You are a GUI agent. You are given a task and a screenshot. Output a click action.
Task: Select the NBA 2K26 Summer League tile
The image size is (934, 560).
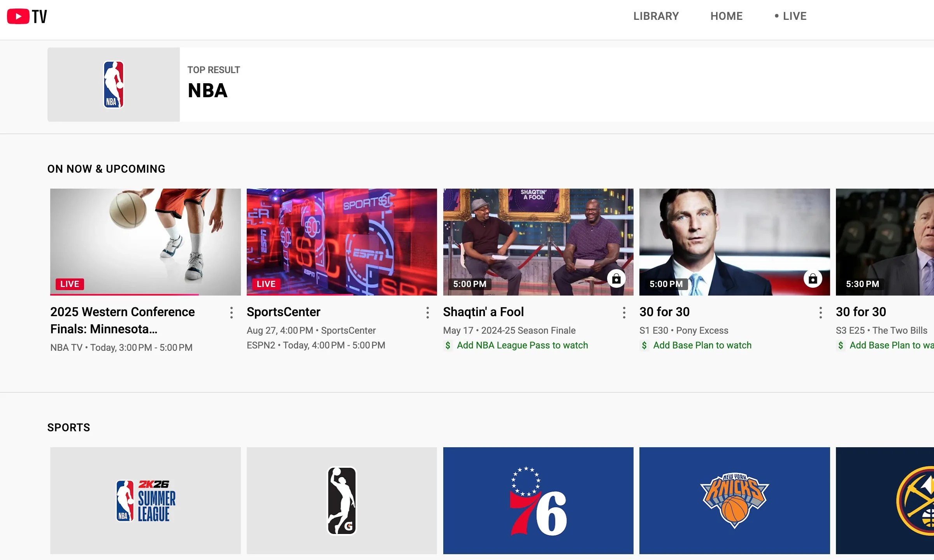145,501
